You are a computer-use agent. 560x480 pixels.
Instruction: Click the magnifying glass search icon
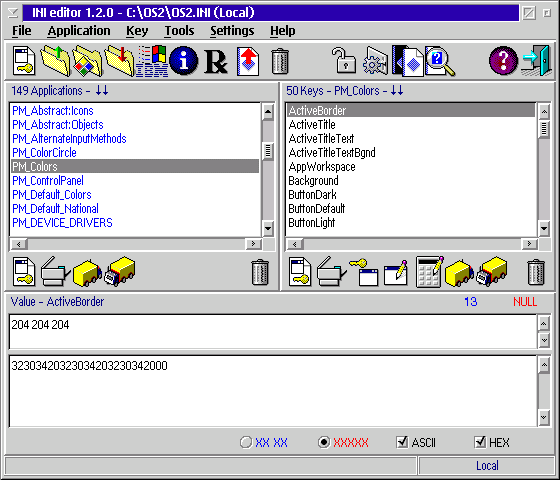coord(440,61)
